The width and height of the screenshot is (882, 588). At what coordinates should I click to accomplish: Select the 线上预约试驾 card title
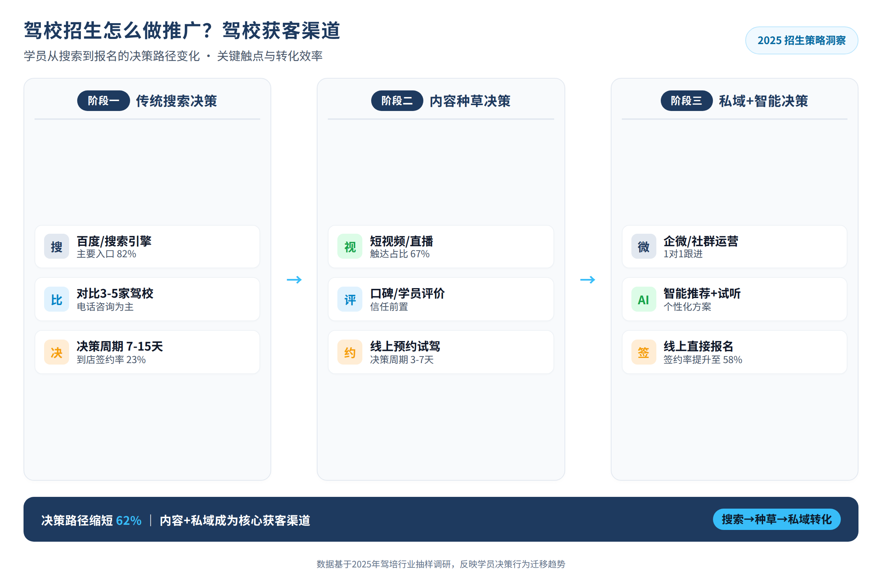click(405, 347)
